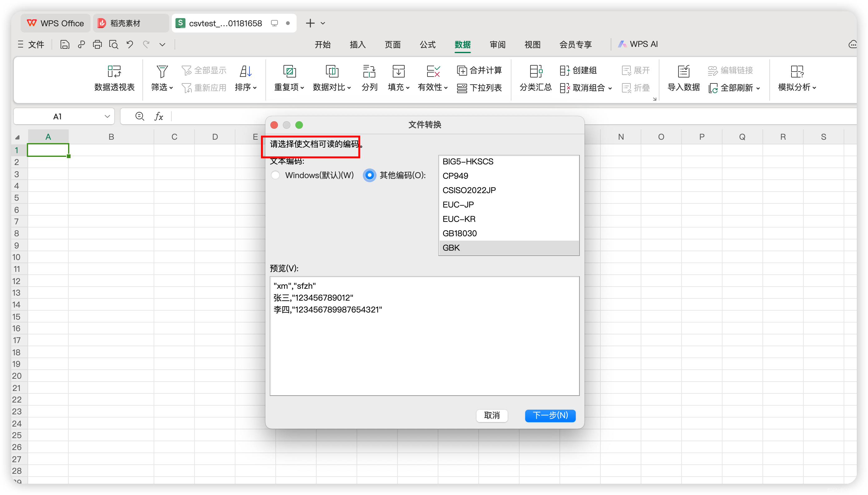Screen dimensions: 868x495
Task: Switch to 开始 ribbon tab
Action: pyautogui.click(x=323, y=45)
